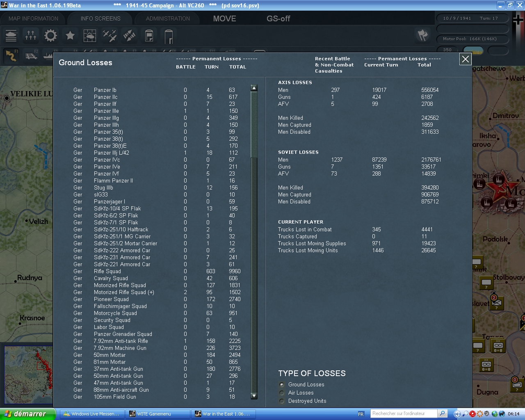The height and width of the screenshot is (420, 525).
Task: Select the Air Losses radio button
Action: coord(281,393)
